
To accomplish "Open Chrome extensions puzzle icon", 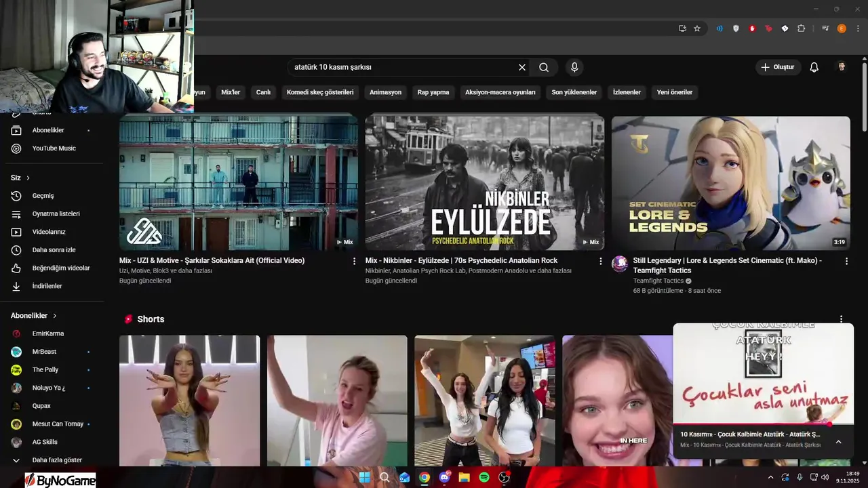I will (x=802, y=28).
